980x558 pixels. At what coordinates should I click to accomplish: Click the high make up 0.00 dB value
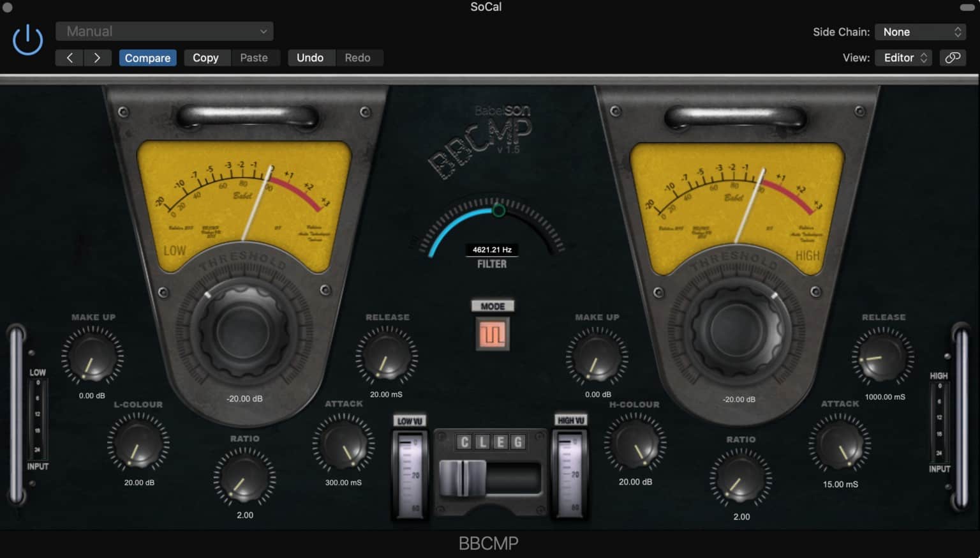click(x=598, y=395)
